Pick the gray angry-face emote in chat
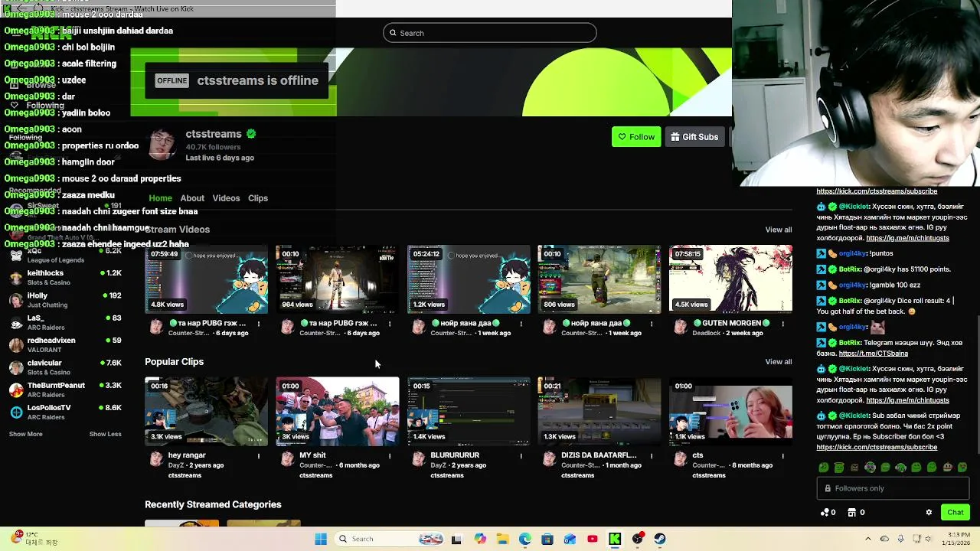This screenshot has height=551, width=980. (x=854, y=467)
